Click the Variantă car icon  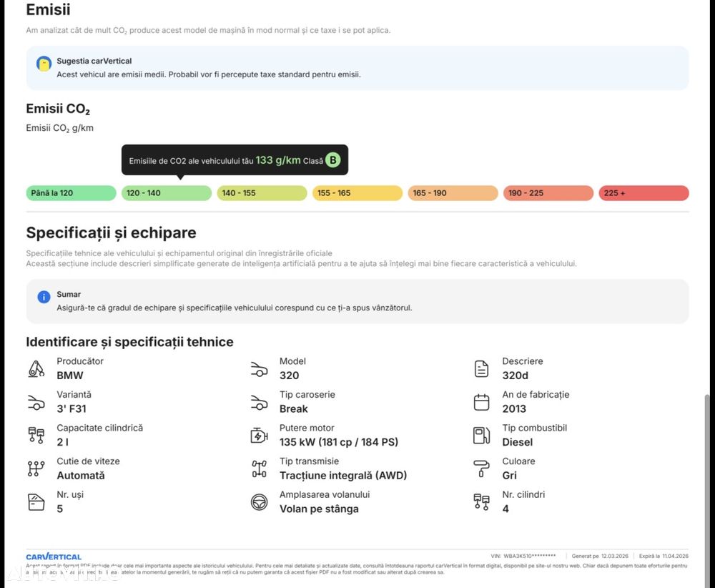click(x=36, y=402)
